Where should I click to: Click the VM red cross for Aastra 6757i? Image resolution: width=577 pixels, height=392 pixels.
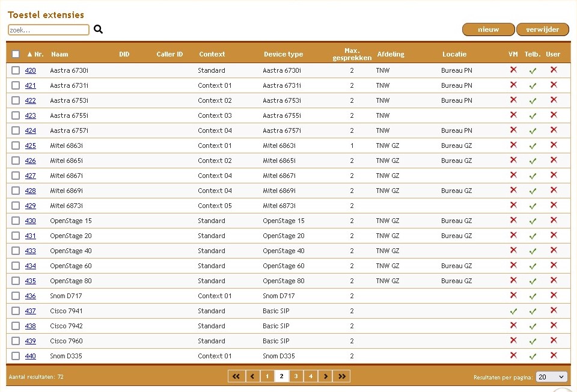(x=513, y=129)
